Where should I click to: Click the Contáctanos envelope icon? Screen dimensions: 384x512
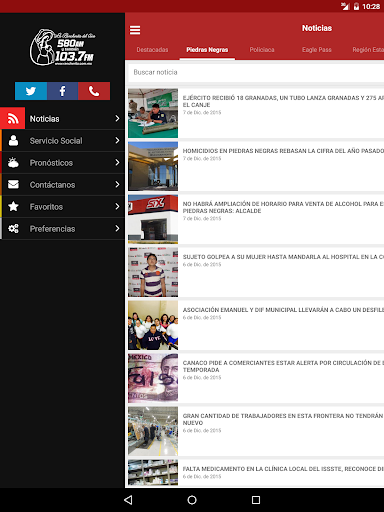pyautogui.click(x=13, y=184)
